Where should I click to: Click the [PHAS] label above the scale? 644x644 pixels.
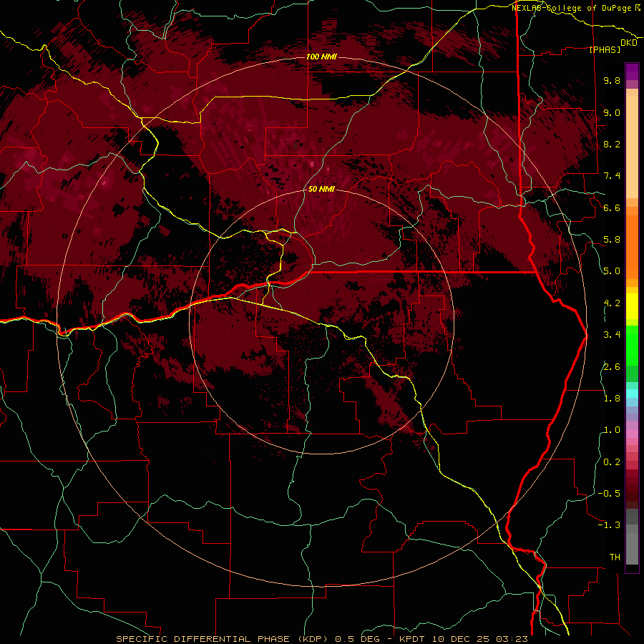pos(605,50)
